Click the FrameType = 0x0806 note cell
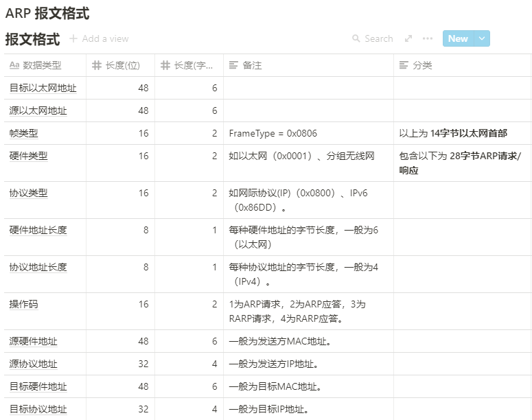532x420 pixels. [x=273, y=133]
